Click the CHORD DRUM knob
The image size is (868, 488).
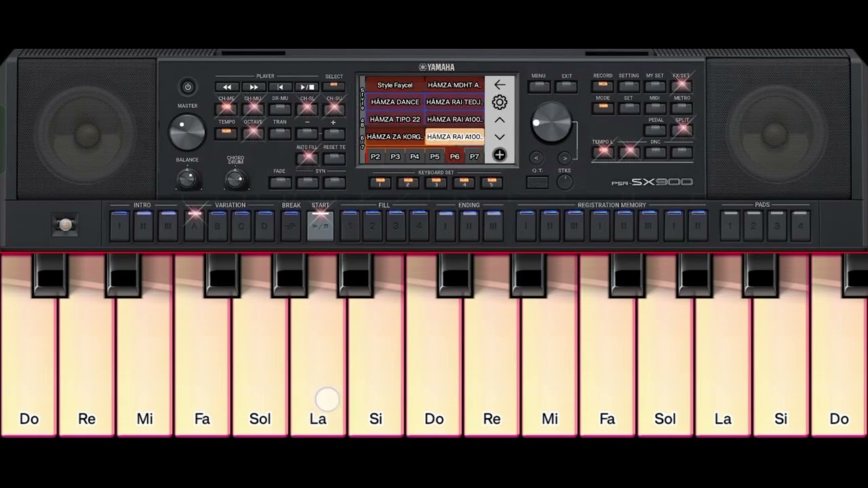pyautogui.click(x=235, y=179)
